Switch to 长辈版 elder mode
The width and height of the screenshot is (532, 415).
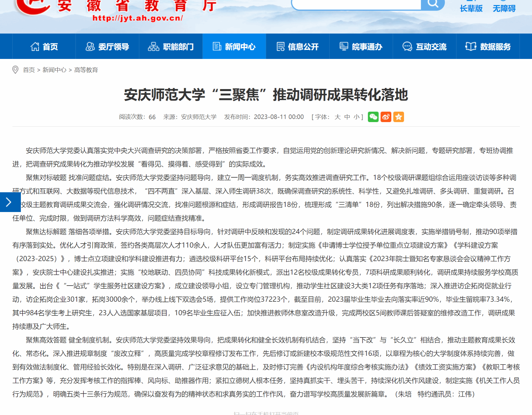[x=471, y=8]
